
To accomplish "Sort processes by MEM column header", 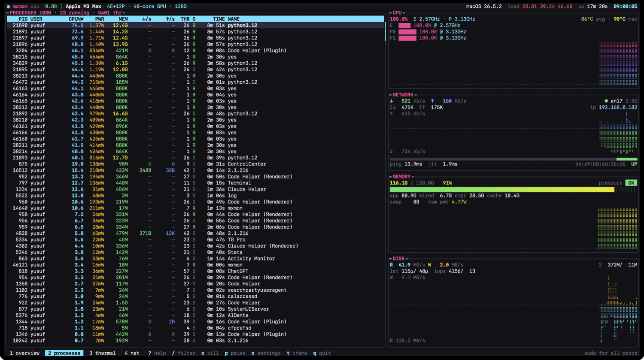I will pos(123,19).
